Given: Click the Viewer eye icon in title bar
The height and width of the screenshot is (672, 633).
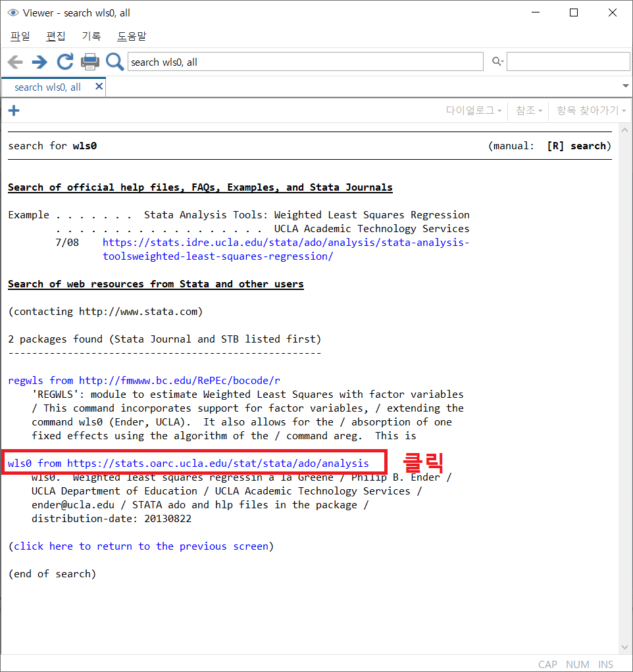Looking at the screenshot, I should [x=13, y=13].
